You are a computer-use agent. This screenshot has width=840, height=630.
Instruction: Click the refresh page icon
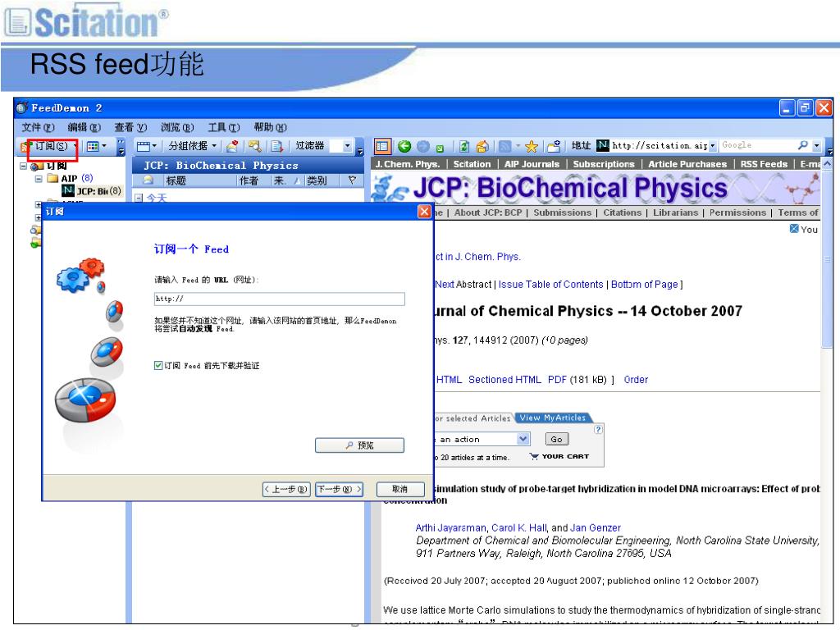coord(464,146)
